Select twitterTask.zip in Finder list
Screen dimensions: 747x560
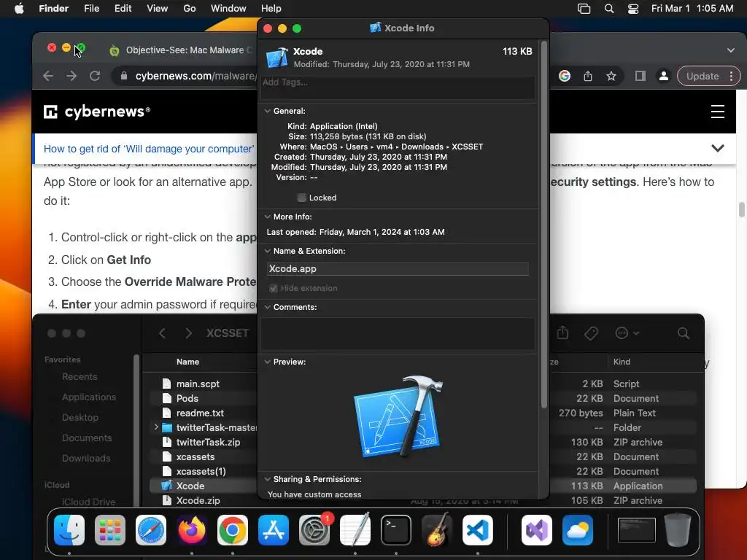point(208,442)
